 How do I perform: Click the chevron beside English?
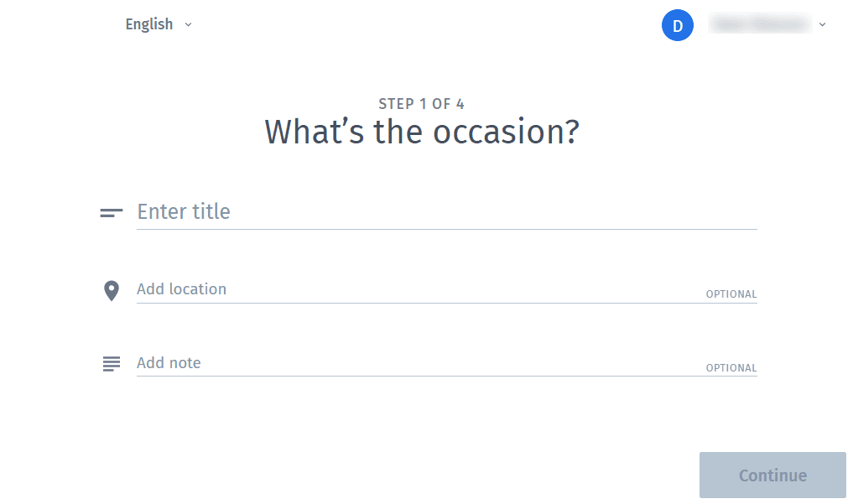[188, 24]
